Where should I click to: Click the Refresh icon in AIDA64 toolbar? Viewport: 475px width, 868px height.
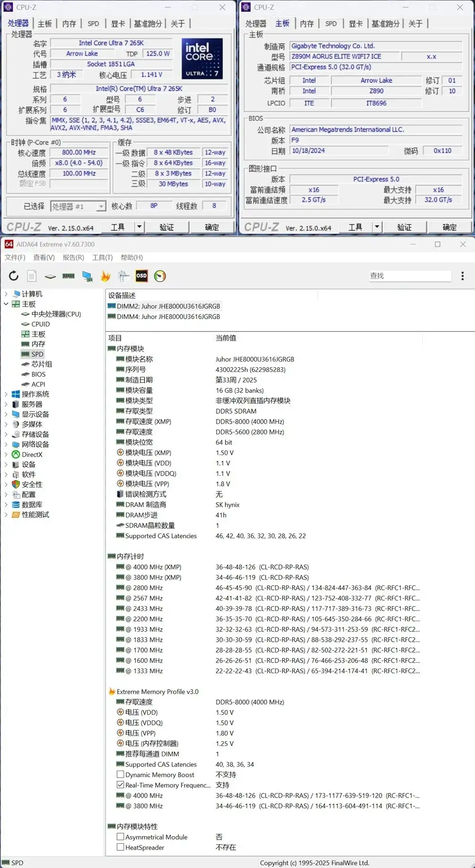14,276
